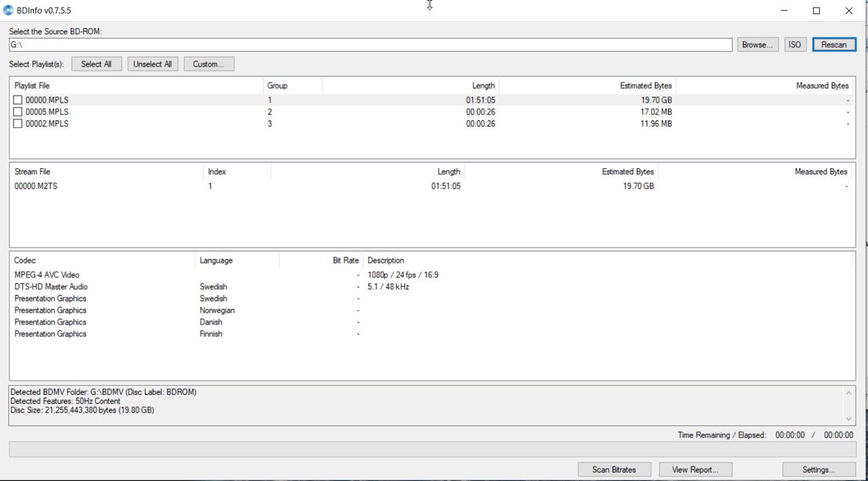The width and height of the screenshot is (868, 481).
Task: Select Presentation Graphics Norwegian row
Action: [432, 310]
